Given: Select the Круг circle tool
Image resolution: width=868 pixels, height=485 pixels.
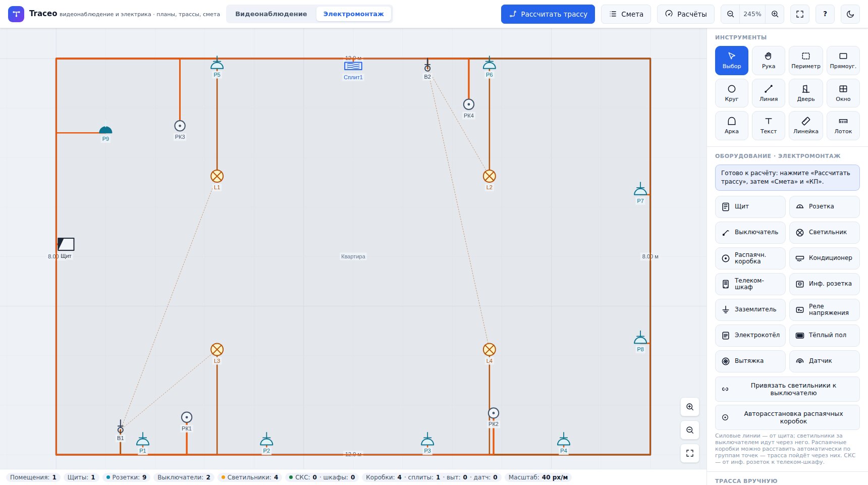Looking at the screenshot, I should click(x=731, y=93).
